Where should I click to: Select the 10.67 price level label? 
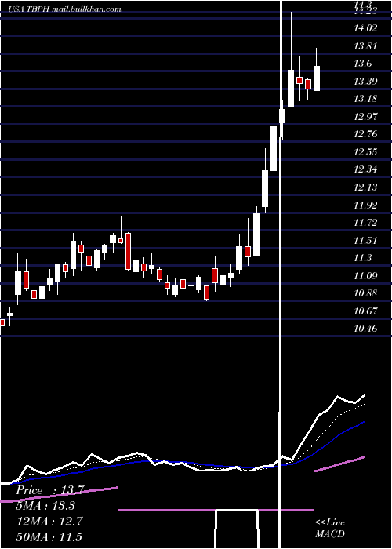click(365, 311)
